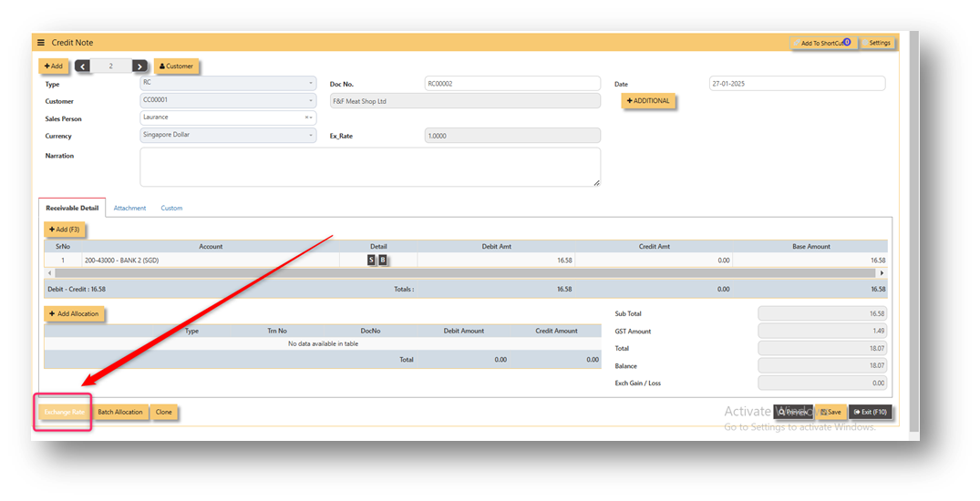Click the Exchange Rate button
This screenshot has height=501, width=980.
(65, 413)
